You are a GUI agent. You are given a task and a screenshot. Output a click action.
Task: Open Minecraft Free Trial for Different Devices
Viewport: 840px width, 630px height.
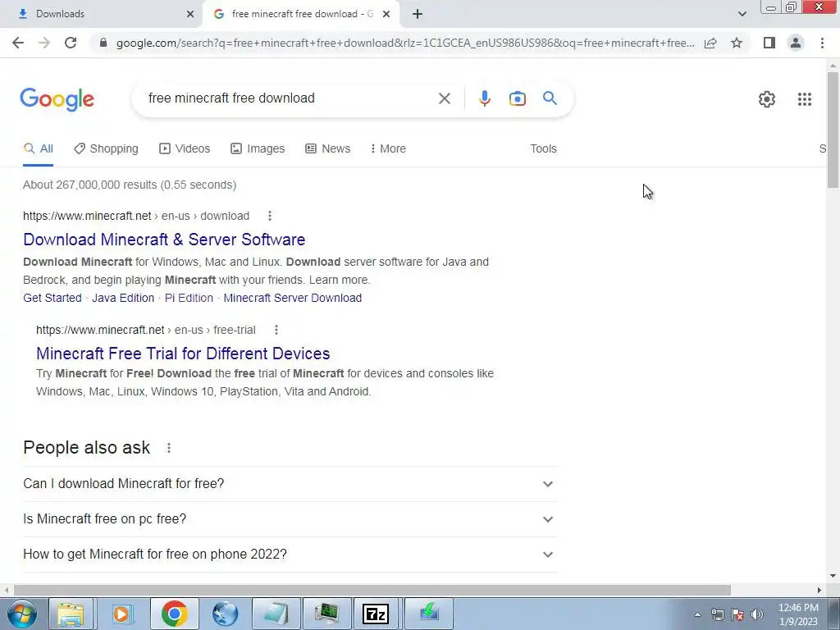pos(183,354)
